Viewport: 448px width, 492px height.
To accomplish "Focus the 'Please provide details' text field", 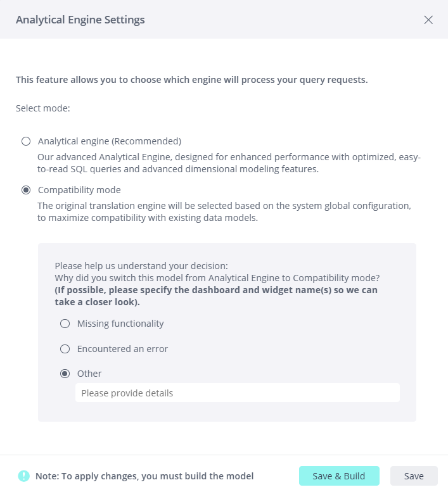I will 237,393.
